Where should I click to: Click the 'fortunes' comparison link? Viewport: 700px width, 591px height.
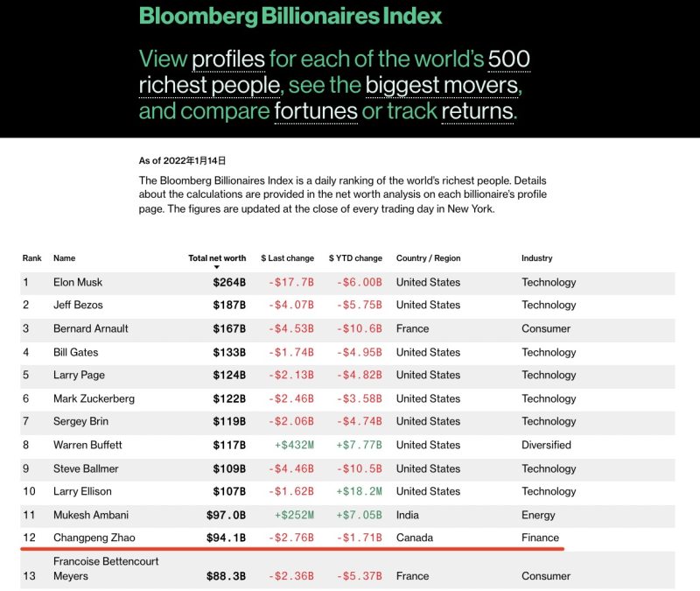tap(316, 112)
